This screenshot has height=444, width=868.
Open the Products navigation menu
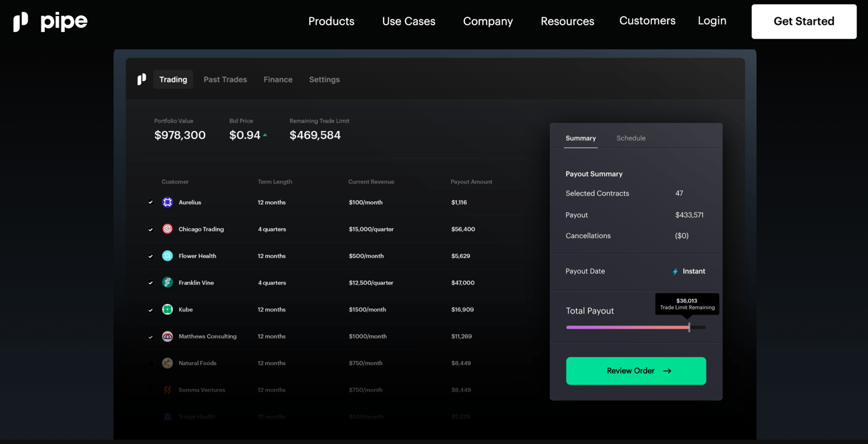(x=331, y=21)
